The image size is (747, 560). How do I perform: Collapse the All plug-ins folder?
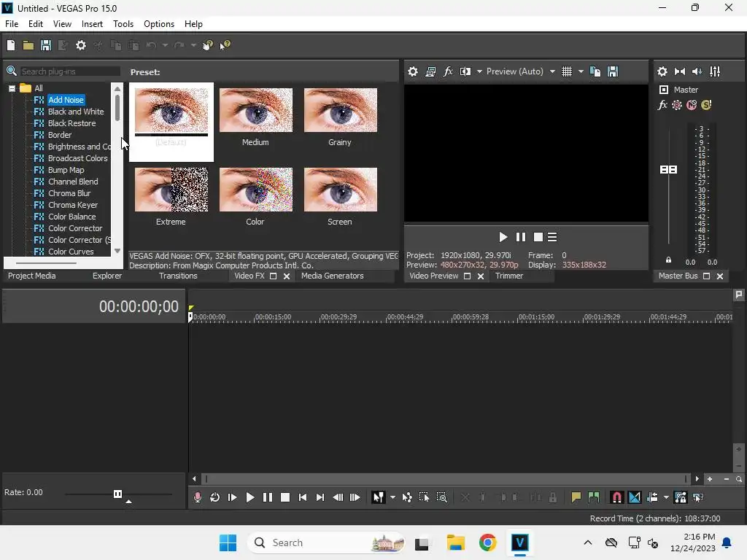tap(12, 88)
